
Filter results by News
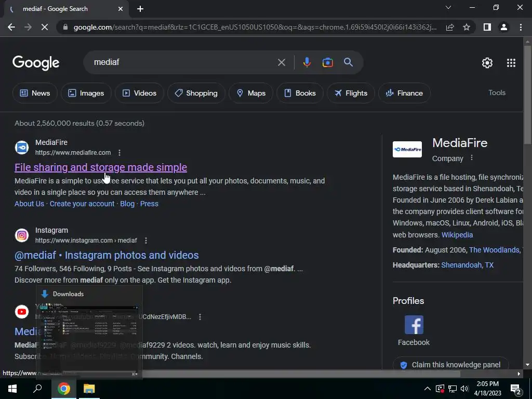pos(35,93)
